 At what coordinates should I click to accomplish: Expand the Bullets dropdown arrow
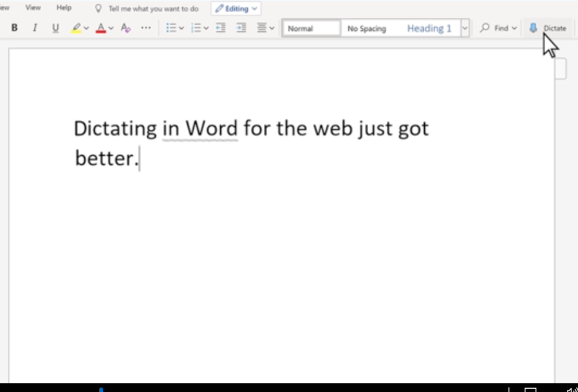coord(182,28)
